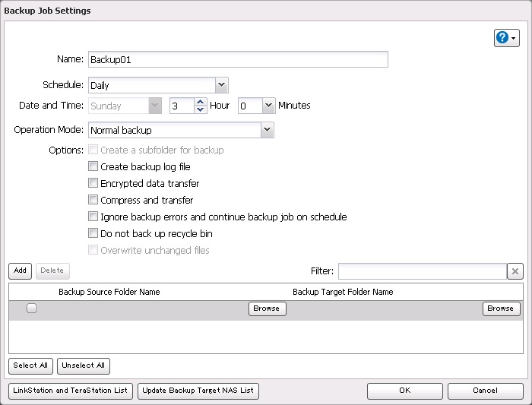Click the Delete button

click(x=52, y=271)
